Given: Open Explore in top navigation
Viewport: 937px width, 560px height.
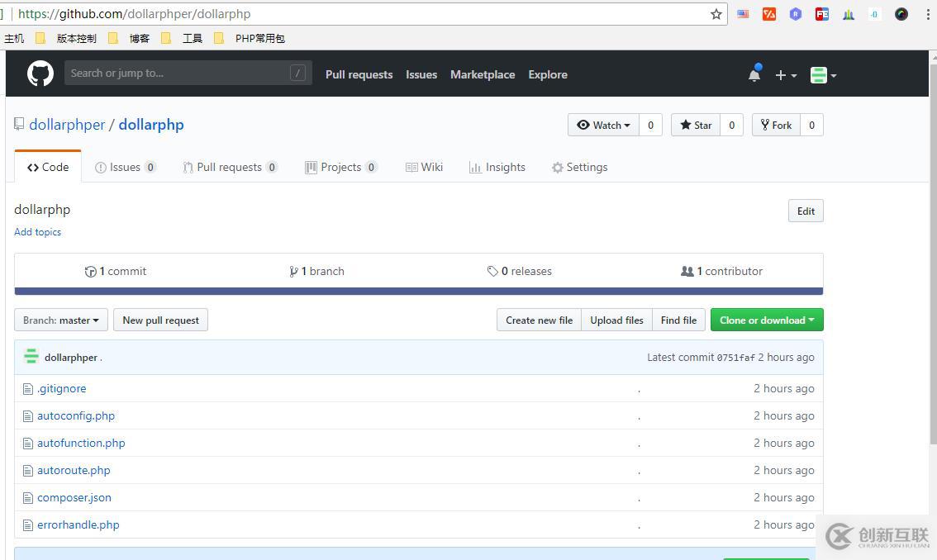Looking at the screenshot, I should [548, 74].
